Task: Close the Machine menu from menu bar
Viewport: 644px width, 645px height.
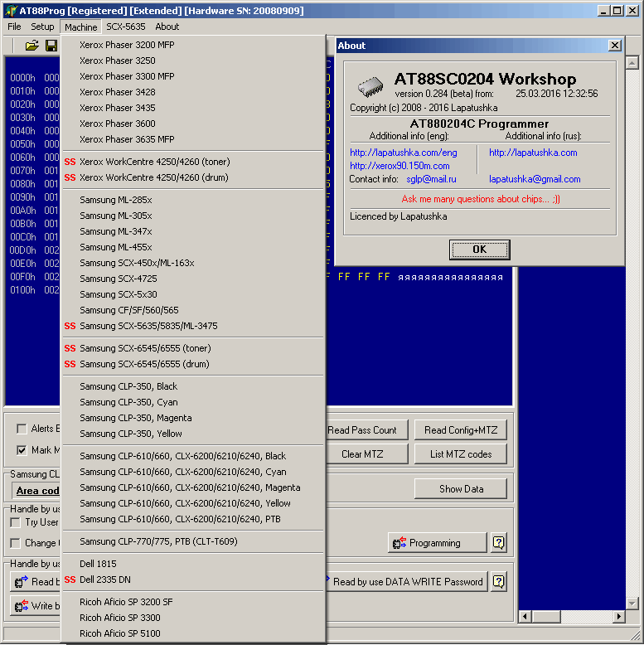Action: pyautogui.click(x=80, y=27)
